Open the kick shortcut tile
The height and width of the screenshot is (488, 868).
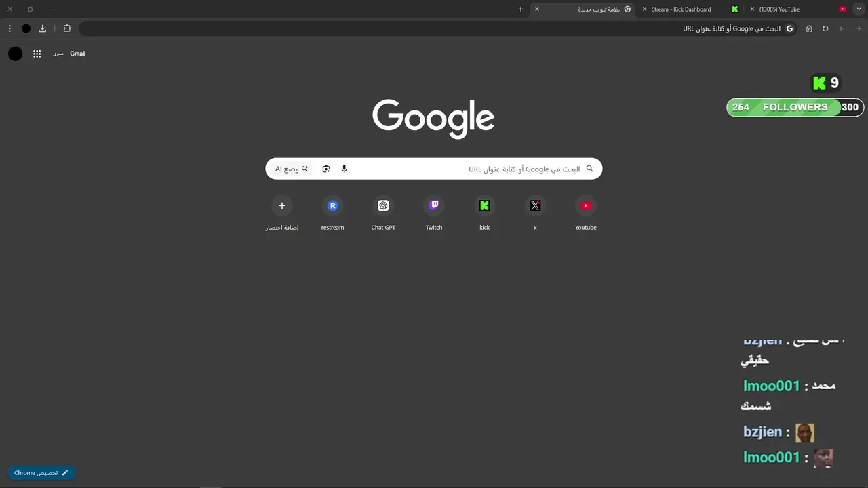tap(484, 213)
